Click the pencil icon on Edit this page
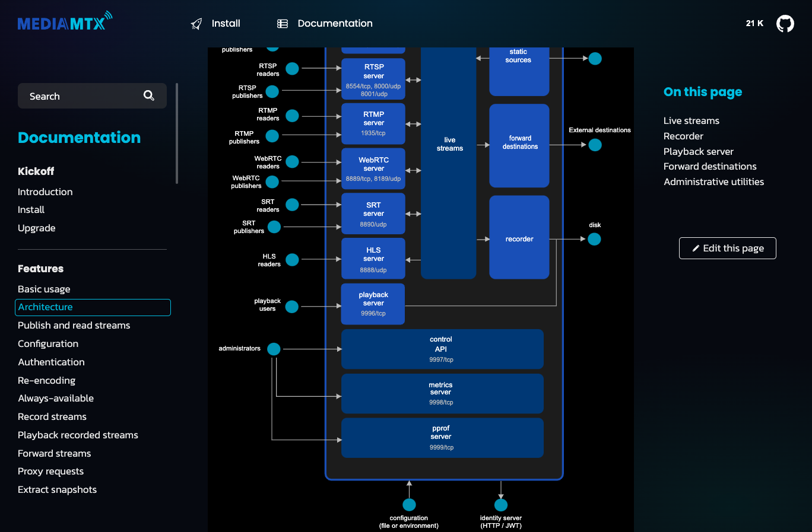Screen dimensions: 812x532 [696, 249]
